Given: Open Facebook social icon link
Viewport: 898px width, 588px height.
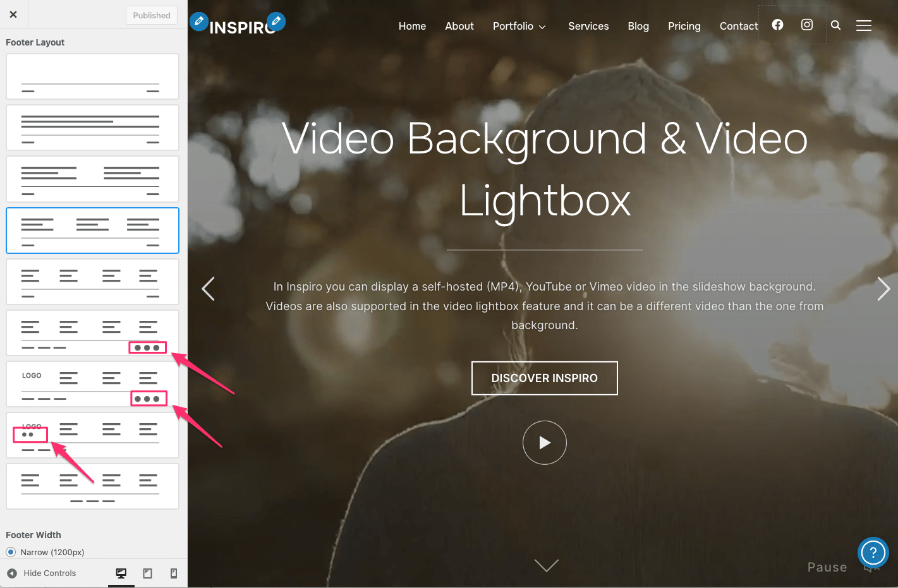Looking at the screenshot, I should tap(777, 25).
